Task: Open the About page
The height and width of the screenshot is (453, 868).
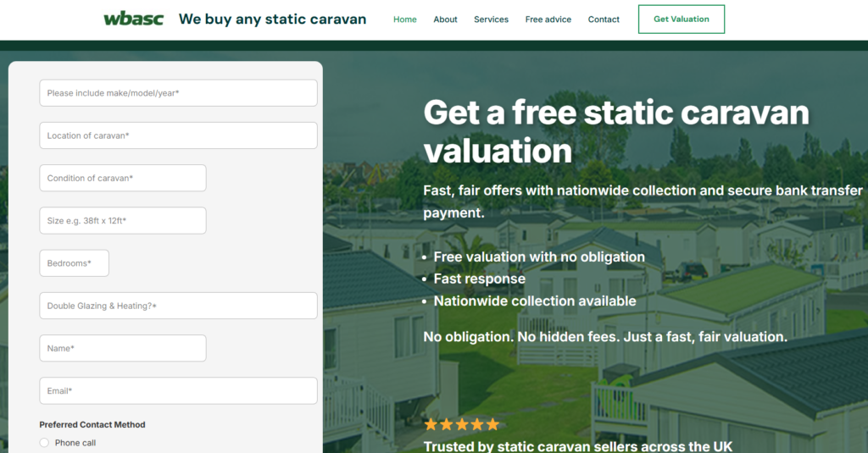Action: [445, 19]
